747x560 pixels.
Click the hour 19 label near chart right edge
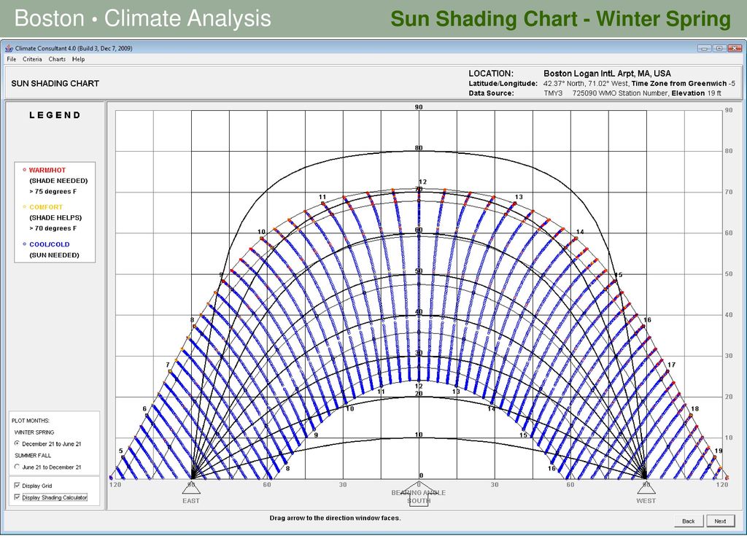719,451
